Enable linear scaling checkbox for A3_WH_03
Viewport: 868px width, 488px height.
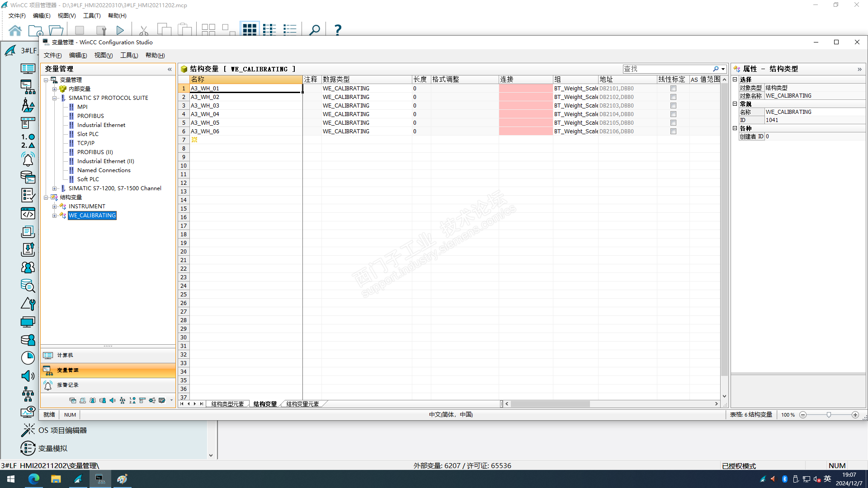click(x=673, y=106)
